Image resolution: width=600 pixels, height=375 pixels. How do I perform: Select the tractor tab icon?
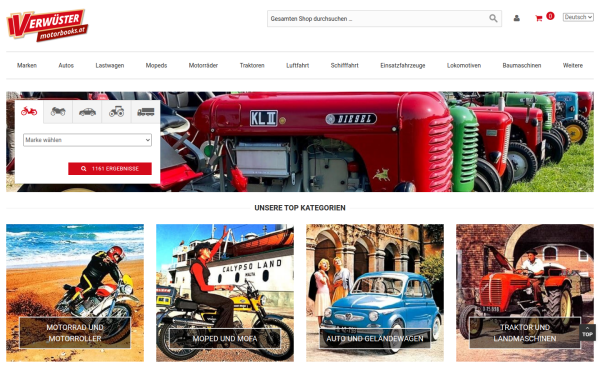(x=116, y=112)
